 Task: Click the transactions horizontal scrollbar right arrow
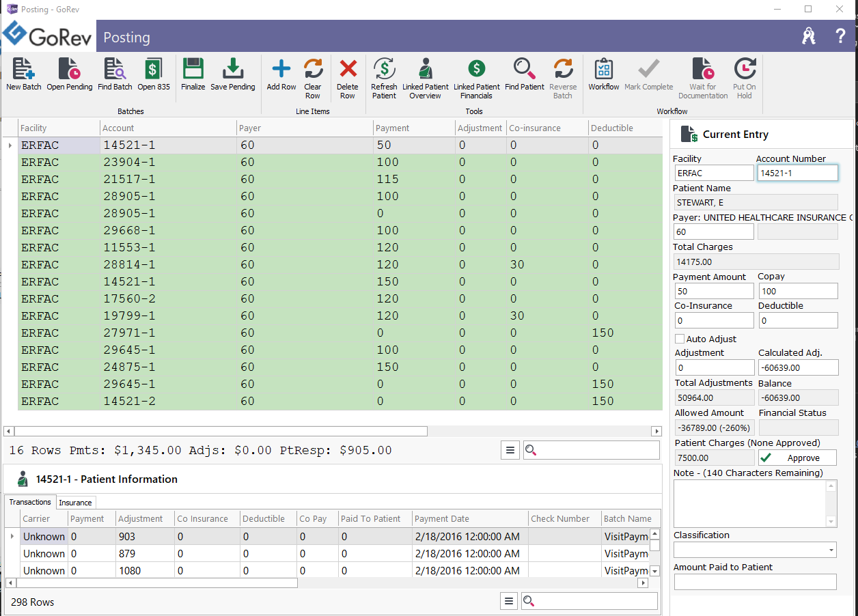642,583
